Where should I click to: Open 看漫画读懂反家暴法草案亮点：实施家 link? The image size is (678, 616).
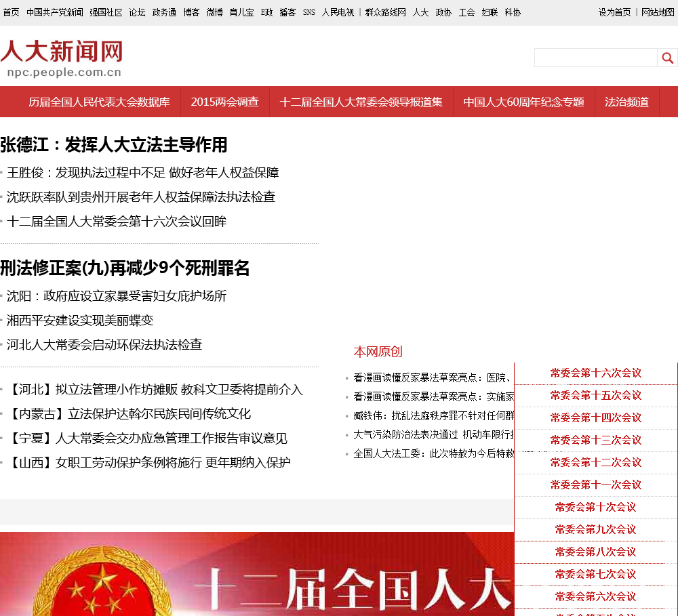pyautogui.click(x=433, y=396)
